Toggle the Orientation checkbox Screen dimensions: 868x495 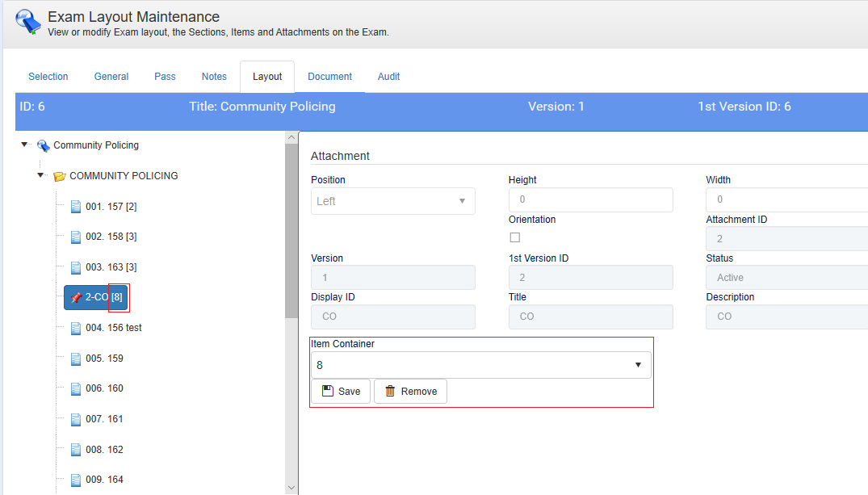(x=515, y=237)
